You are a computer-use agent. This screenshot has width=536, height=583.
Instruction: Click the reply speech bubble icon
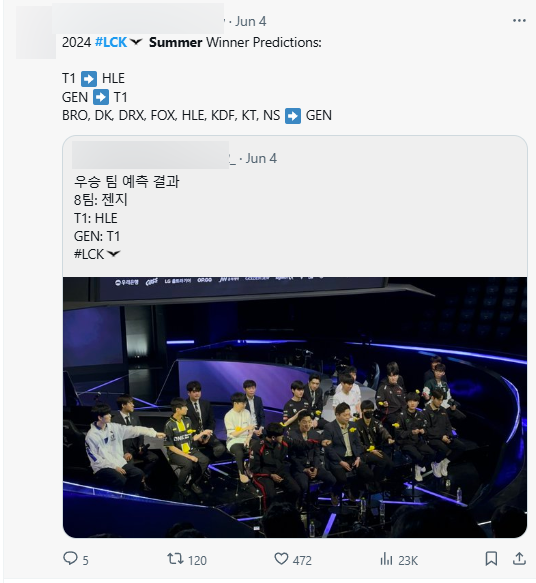(70, 558)
